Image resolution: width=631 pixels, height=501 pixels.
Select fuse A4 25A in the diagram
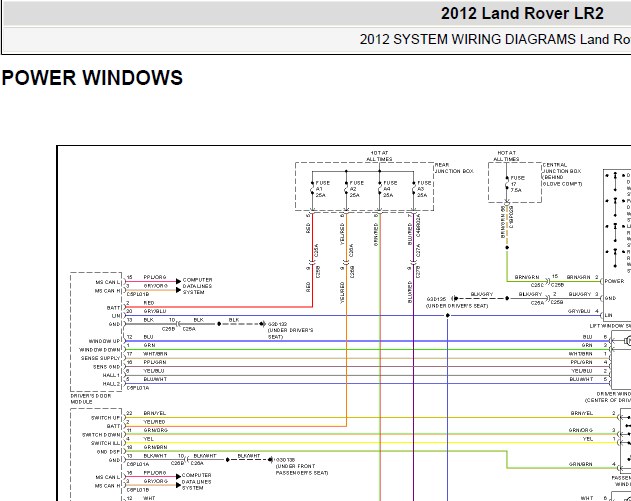pos(390,189)
